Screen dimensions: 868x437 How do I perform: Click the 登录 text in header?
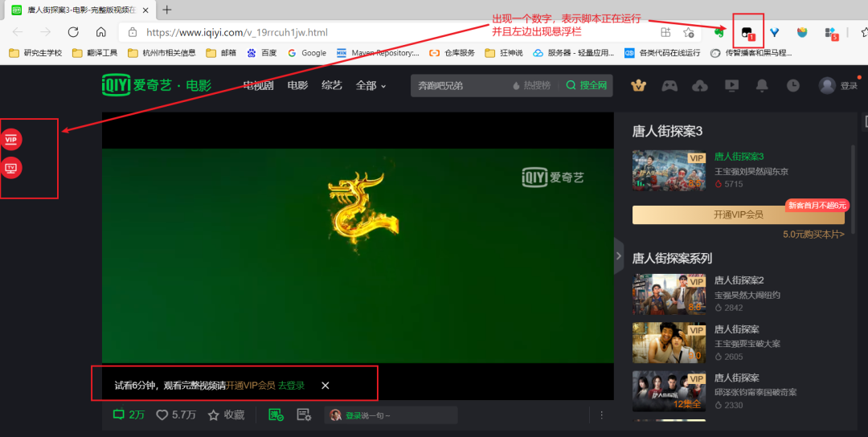coord(849,86)
